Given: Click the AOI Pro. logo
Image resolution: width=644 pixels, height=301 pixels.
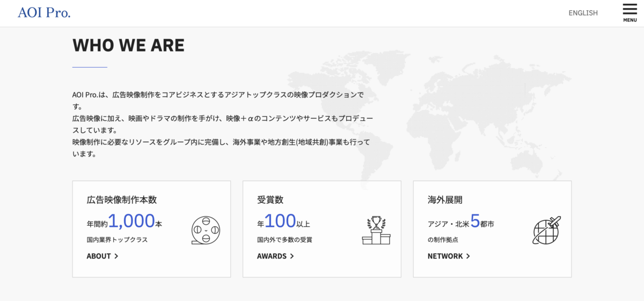Looking at the screenshot, I should click(44, 13).
